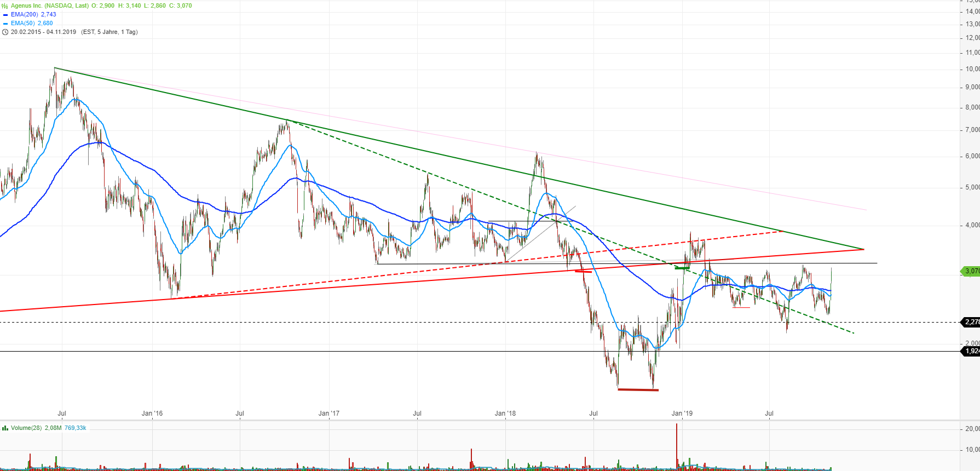This screenshot has height=471, width=980.
Task: Click the low price L: 2,860
Action: pos(155,5)
